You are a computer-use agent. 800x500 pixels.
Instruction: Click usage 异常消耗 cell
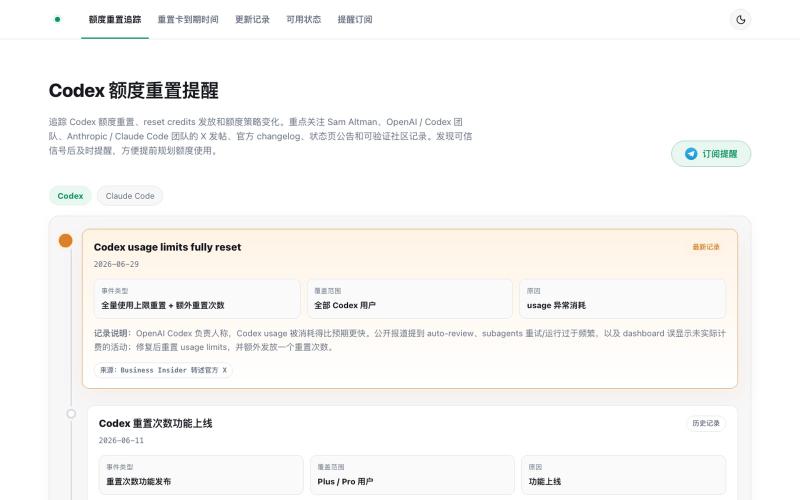tap(622, 299)
